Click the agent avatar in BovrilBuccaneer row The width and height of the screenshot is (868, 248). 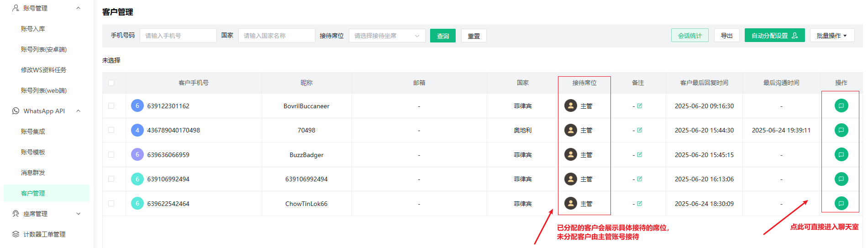[571, 106]
